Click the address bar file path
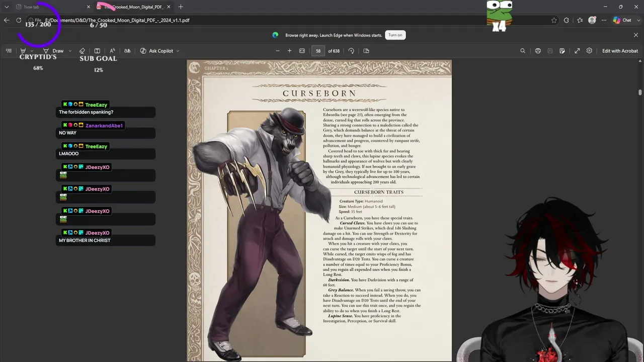This screenshot has height=362, width=644. [117, 20]
